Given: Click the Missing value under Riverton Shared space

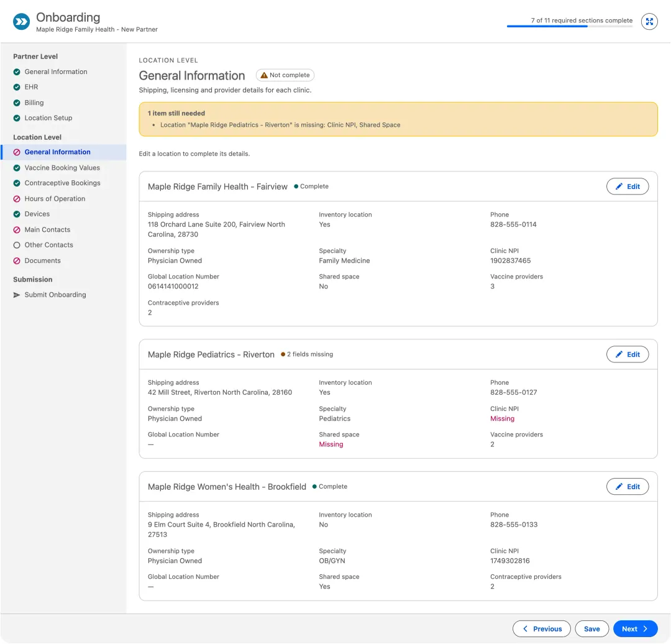Looking at the screenshot, I should (x=331, y=445).
